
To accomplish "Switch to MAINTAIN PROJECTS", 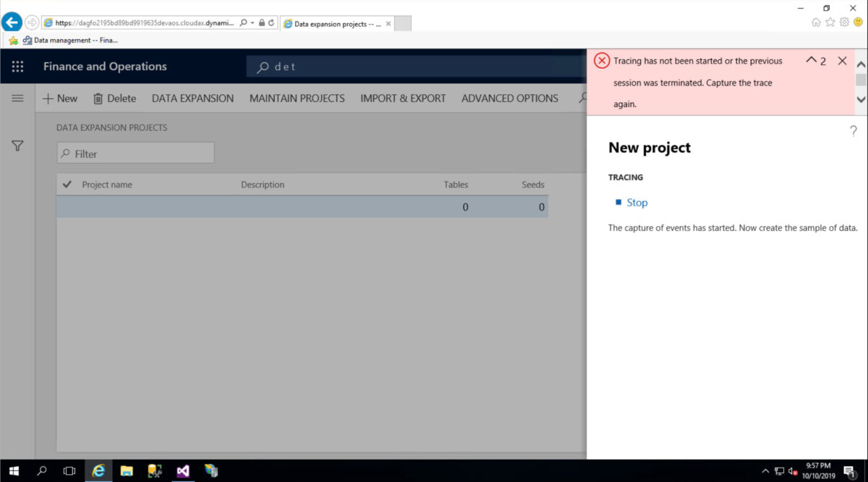I will (297, 98).
